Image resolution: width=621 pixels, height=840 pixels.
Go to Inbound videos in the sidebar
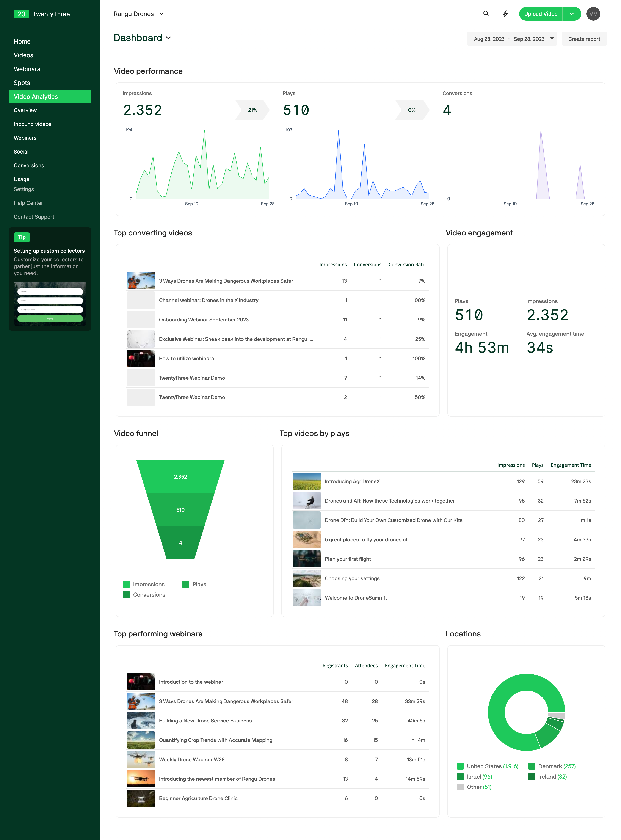(32, 124)
